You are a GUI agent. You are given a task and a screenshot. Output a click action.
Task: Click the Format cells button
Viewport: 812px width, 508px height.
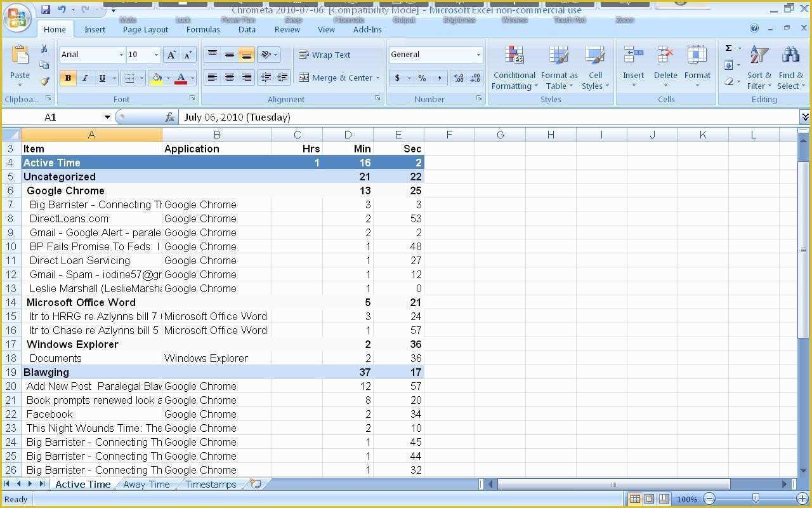(x=697, y=68)
